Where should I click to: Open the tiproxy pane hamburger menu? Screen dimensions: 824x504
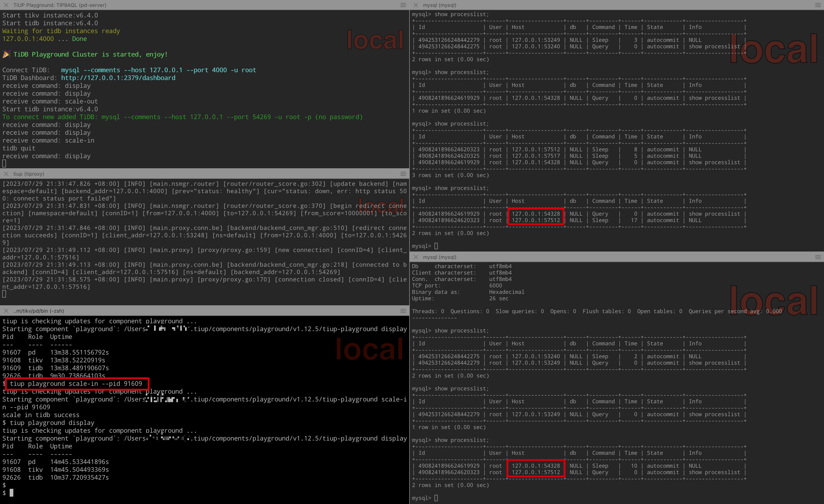point(403,174)
